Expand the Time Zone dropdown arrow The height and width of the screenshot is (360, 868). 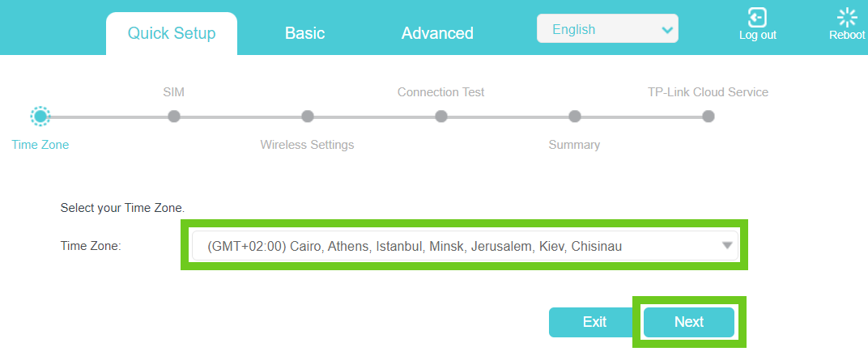726,246
